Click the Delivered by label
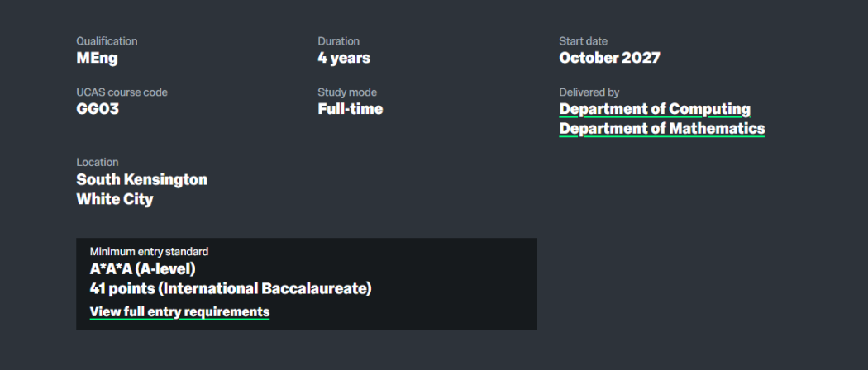This screenshot has height=370, width=868. (x=589, y=92)
